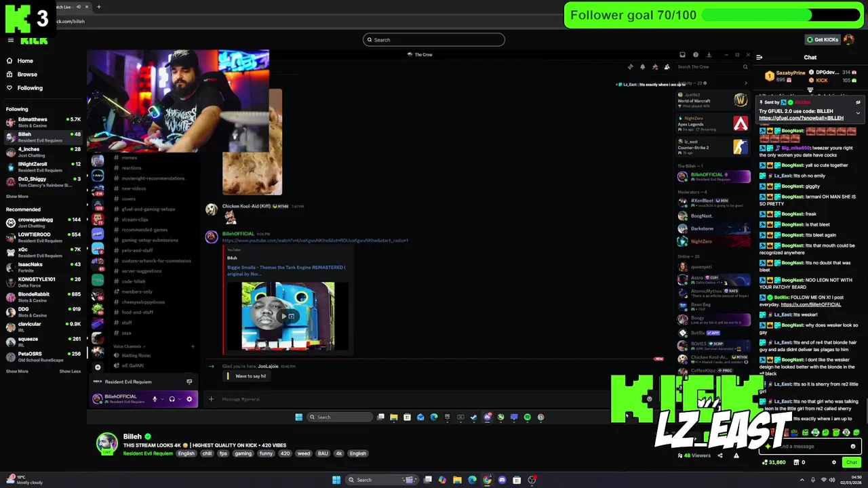The width and height of the screenshot is (868, 488).
Task: Expand Recommended list with Show More
Action: click(17, 371)
